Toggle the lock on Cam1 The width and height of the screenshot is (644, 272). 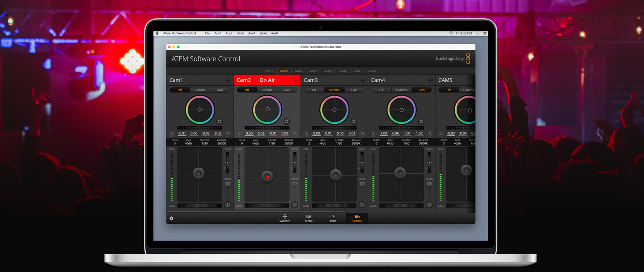pyautogui.click(x=229, y=80)
